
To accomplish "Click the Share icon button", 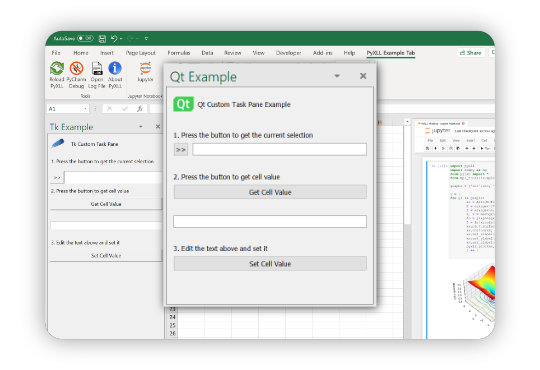I will point(470,53).
